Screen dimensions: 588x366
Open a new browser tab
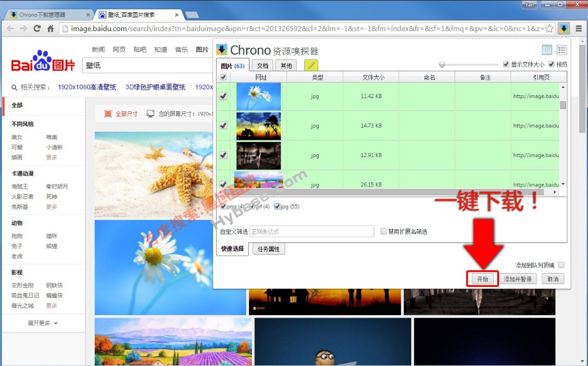pyautogui.click(x=192, y=14)
